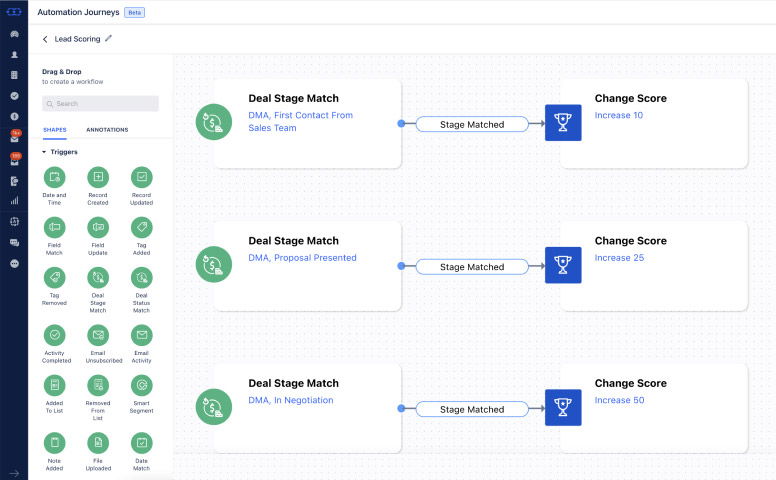Pick the Deal Stage Match trigger shape

click(x=98, y=282)
